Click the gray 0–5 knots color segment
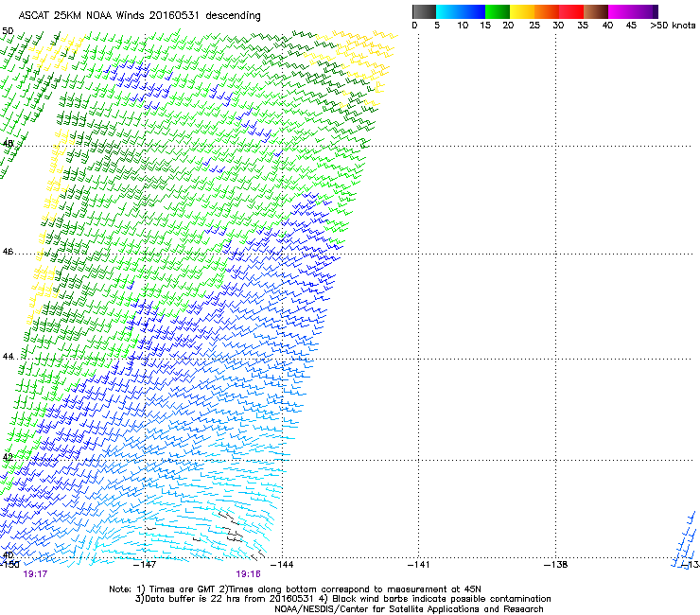The height and width of the screenshot is (615, 700). 424,11
